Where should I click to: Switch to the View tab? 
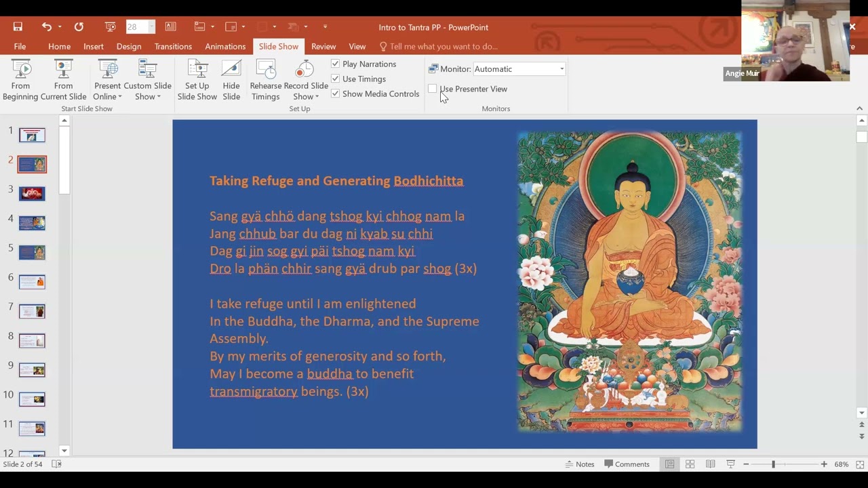[x=357, y=46]
